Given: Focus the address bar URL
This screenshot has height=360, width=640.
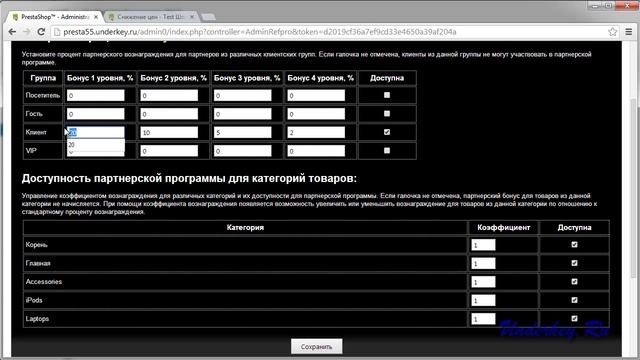Looking at the screenshot, I should 260,32.
